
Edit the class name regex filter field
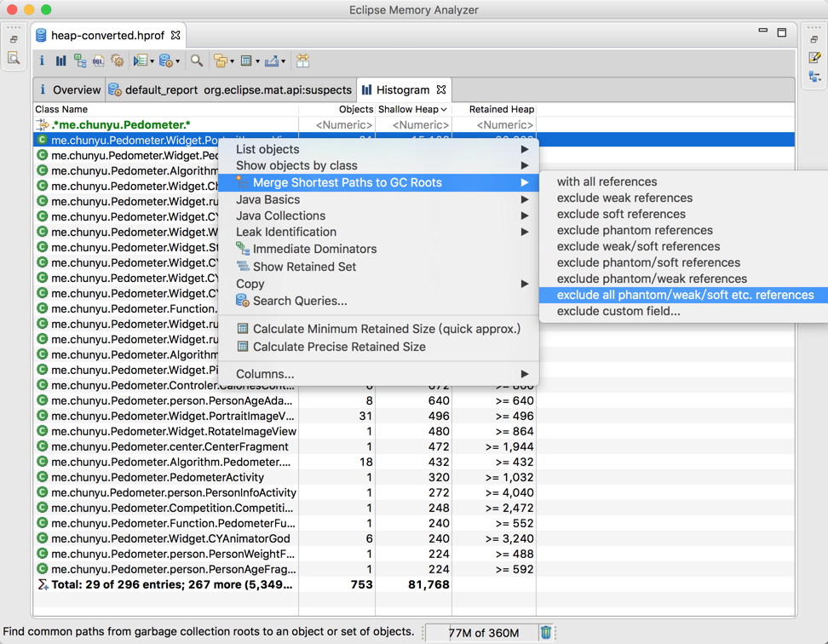click(166, 125)
